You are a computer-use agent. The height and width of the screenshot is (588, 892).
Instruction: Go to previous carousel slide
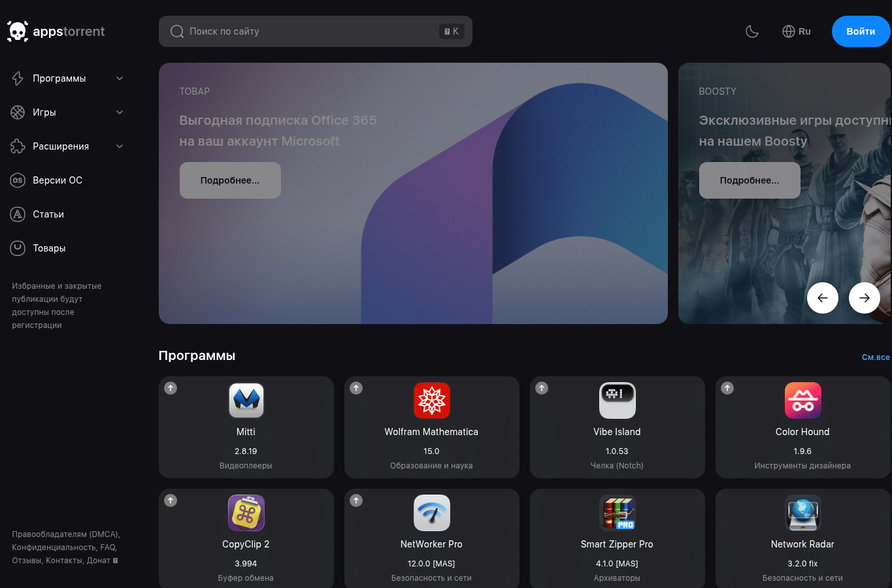823,298
